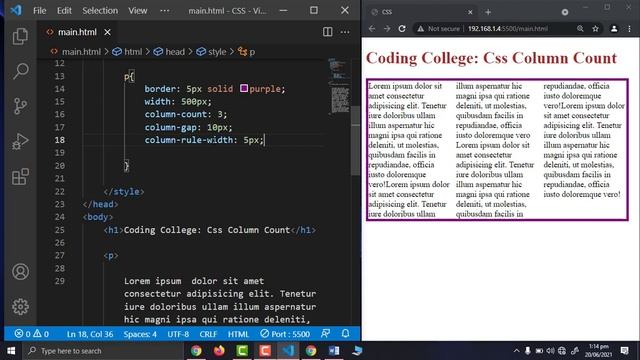Click the code minimap preview
The width and height of the screenshot is (640, 360).
click(x=339, y=87)
